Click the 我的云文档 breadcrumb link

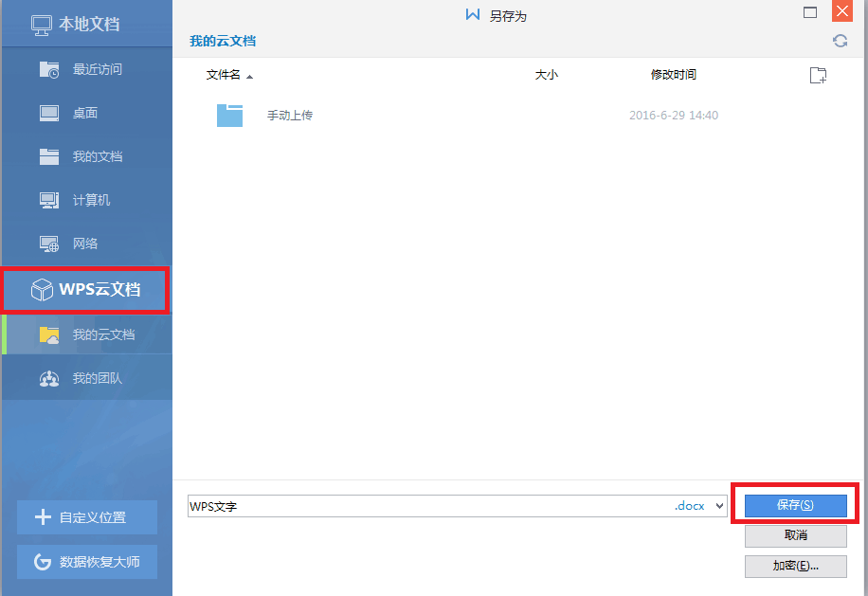[x=223, y=41]
